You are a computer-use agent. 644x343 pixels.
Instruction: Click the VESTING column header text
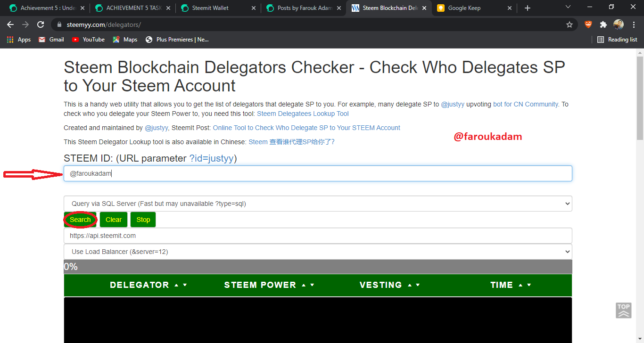[x=381, y=285]
